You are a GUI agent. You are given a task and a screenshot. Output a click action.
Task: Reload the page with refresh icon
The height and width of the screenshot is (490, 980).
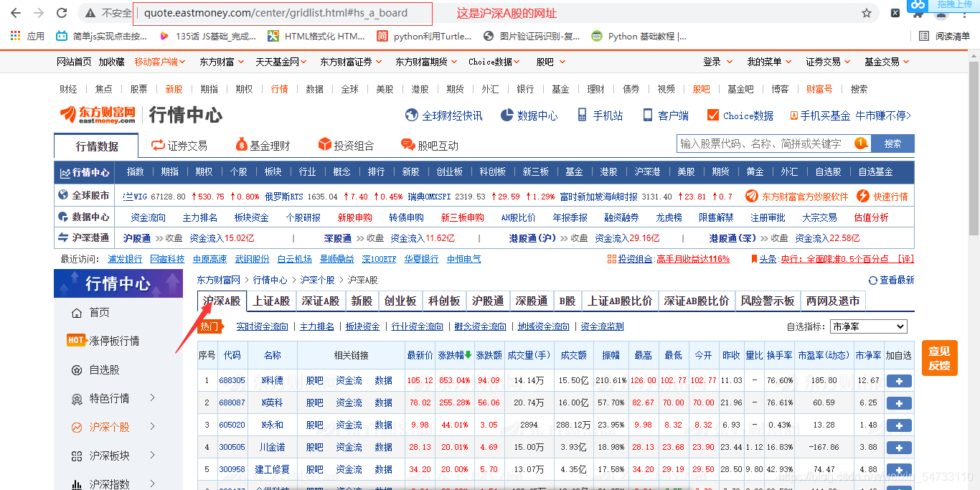point(62,13)
